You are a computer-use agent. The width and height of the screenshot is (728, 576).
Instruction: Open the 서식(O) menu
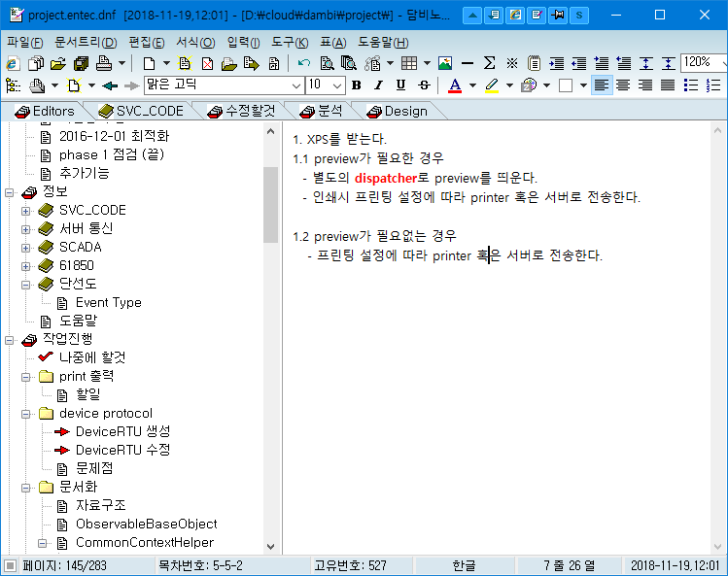pos(195,43)
